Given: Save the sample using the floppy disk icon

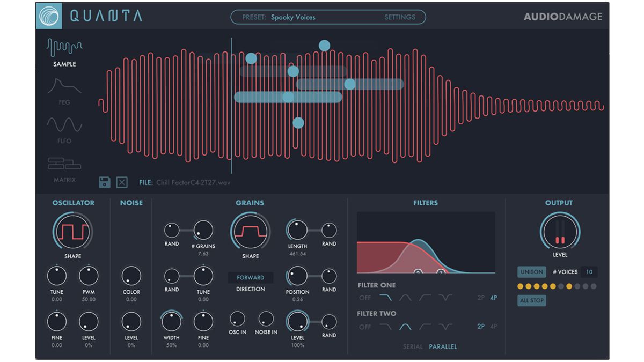Looking at the screenshot, I should (x=106, y=182).
